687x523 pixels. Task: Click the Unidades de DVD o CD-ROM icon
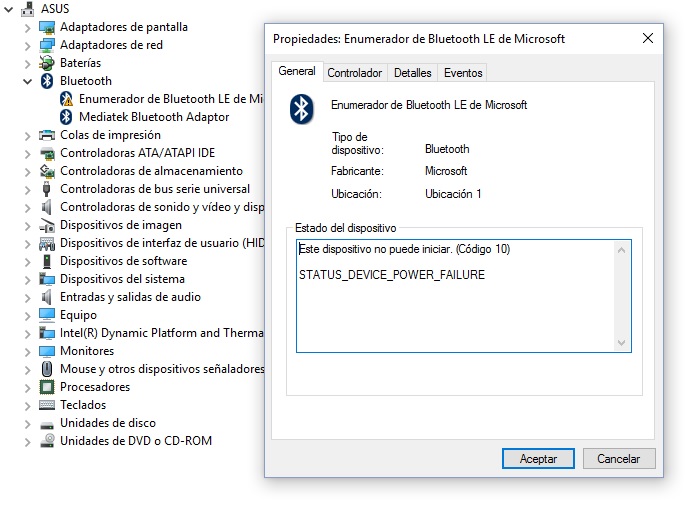coord(46,441)
